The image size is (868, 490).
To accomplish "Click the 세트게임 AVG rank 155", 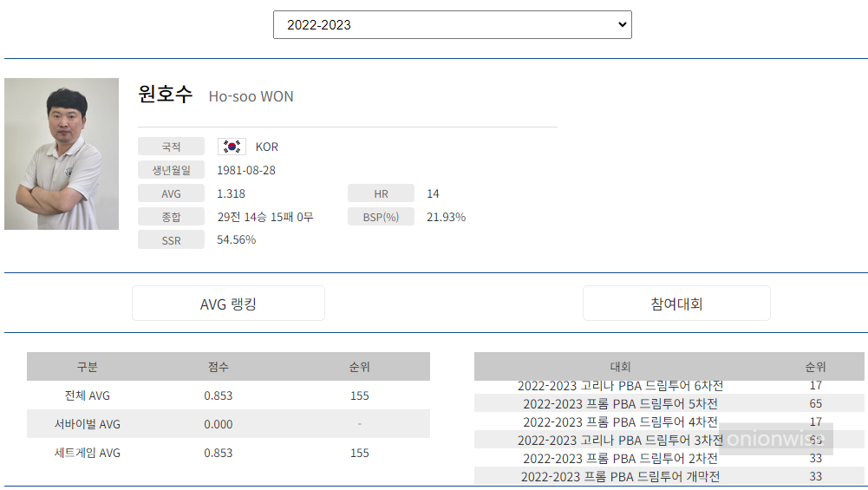I will pos(359,453).
